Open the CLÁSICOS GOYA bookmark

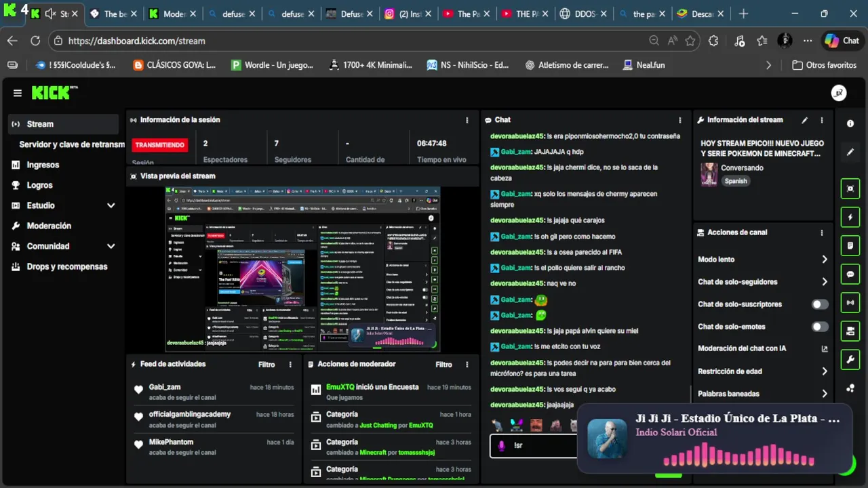point(174,65)
